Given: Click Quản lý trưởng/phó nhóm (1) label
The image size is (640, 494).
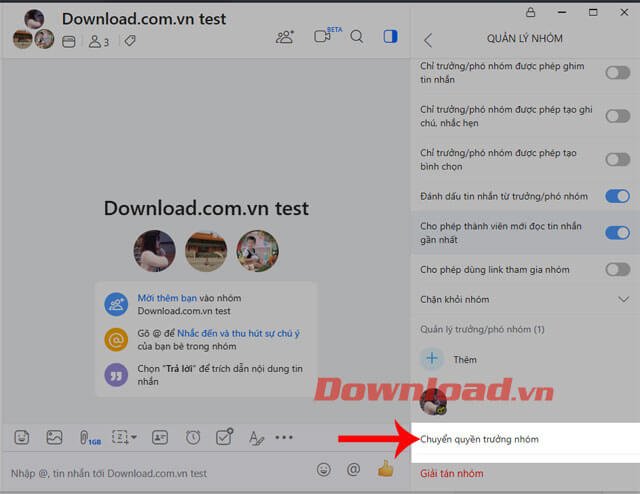Looking at the screenshot, I should (x=482, y=329).
